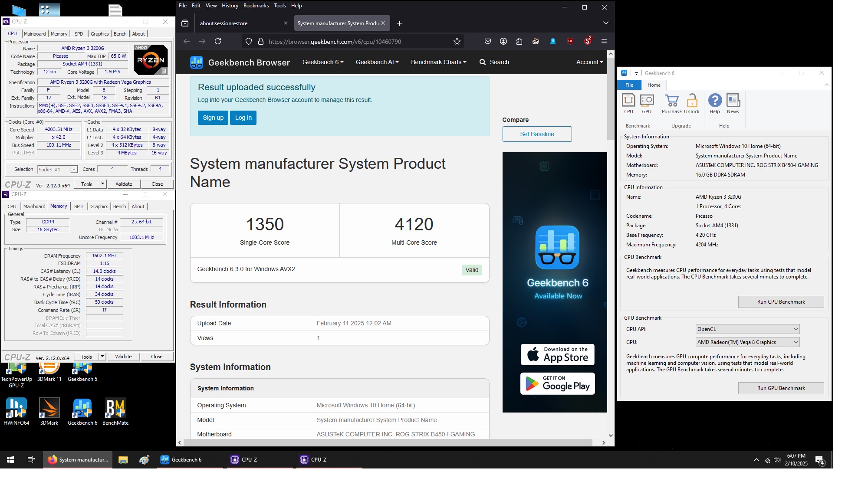Screen dimensions: 868x488
Task: Open Firefox History menu
Action: coord(230,6)
